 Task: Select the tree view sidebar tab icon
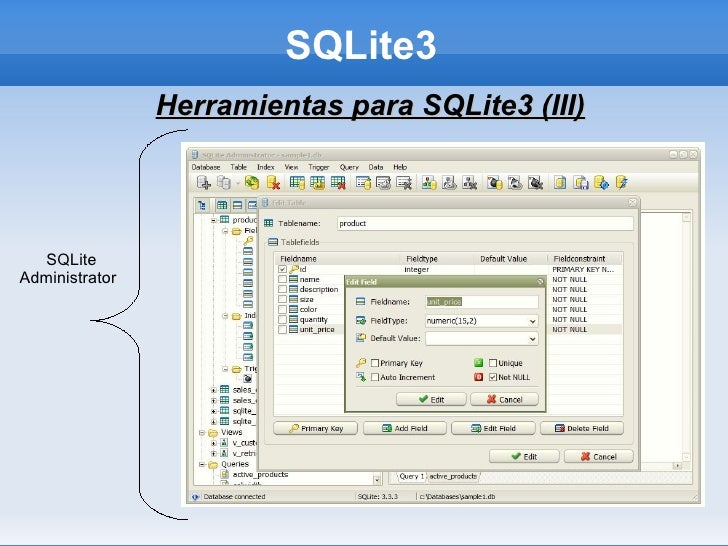202,205
